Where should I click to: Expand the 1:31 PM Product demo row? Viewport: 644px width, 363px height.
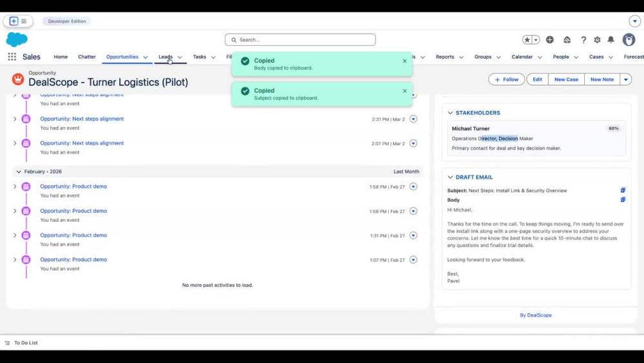[x=15, y=235]
